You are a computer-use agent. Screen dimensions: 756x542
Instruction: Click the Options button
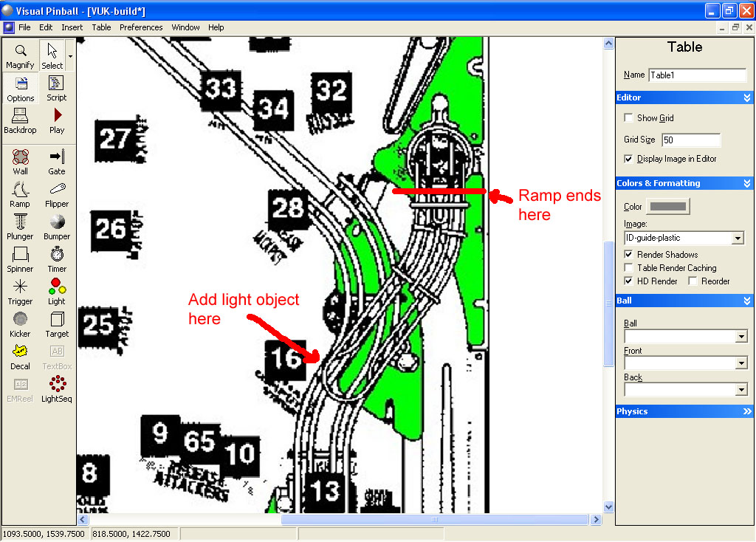point(21,88)
